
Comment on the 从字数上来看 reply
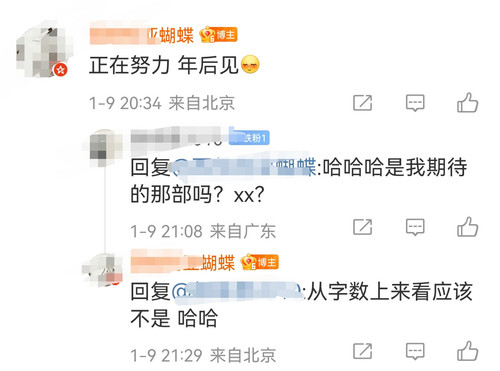click(415, 351)
